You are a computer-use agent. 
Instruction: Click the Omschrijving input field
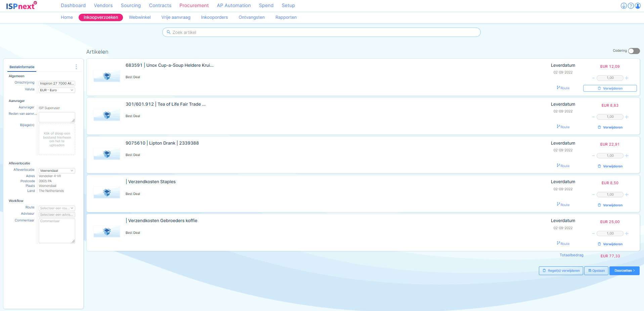click(57, 84)
